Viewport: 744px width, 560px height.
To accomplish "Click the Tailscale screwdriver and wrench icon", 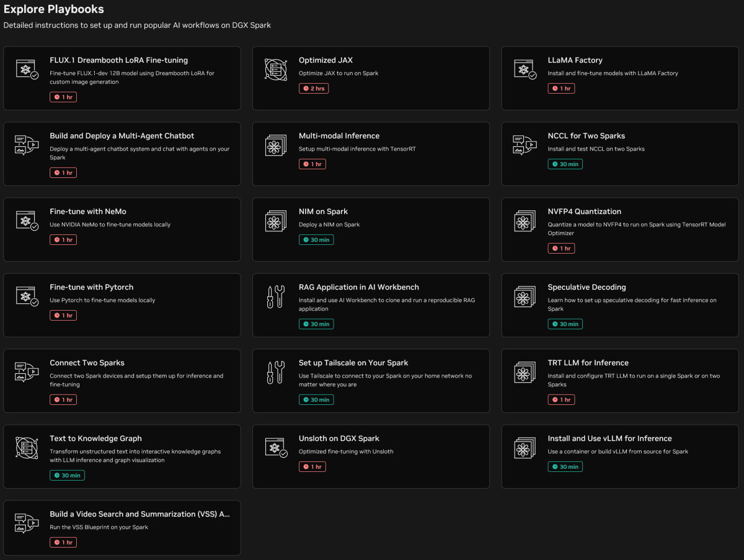I will coord(276,373).
